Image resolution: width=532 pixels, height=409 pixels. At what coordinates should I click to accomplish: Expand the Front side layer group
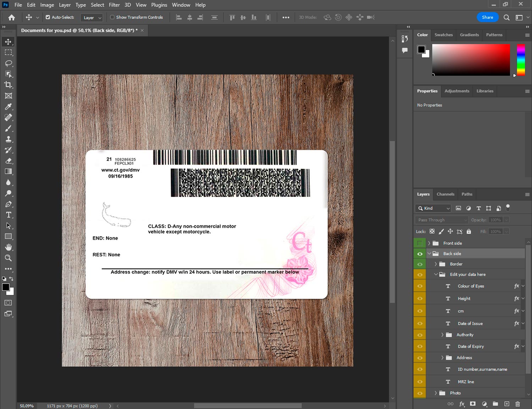point(429,243)
